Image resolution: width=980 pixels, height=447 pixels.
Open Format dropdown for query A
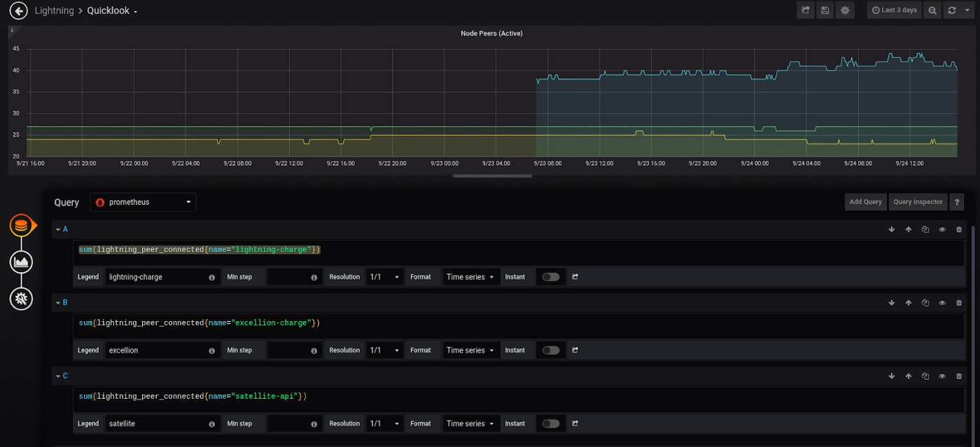tap(471, 277)
